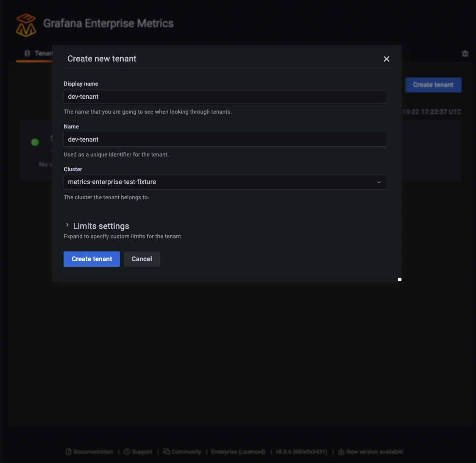The height and width of the screenshot is (463, 476).
Task: Open the Cluster selection dropdown
Action: pos(225,181)
